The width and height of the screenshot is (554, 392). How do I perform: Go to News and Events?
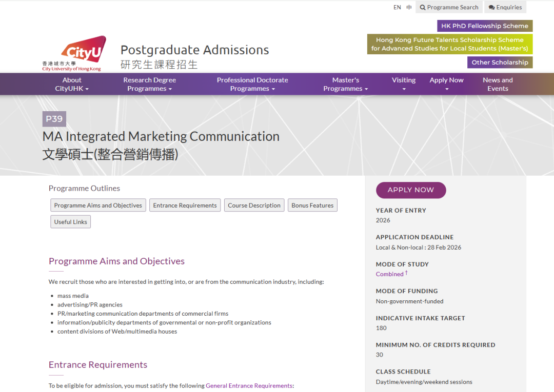coord(498,84)
